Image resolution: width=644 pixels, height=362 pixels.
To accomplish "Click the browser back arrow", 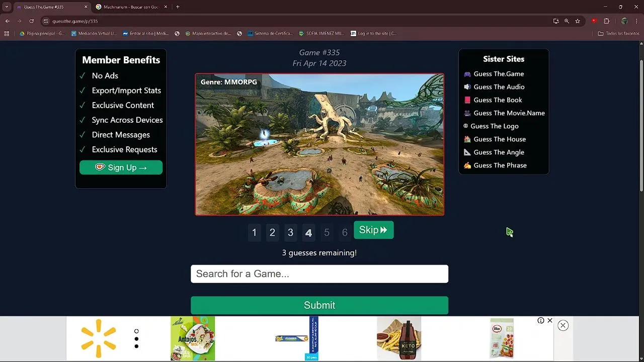I will (x=7, y=21).
